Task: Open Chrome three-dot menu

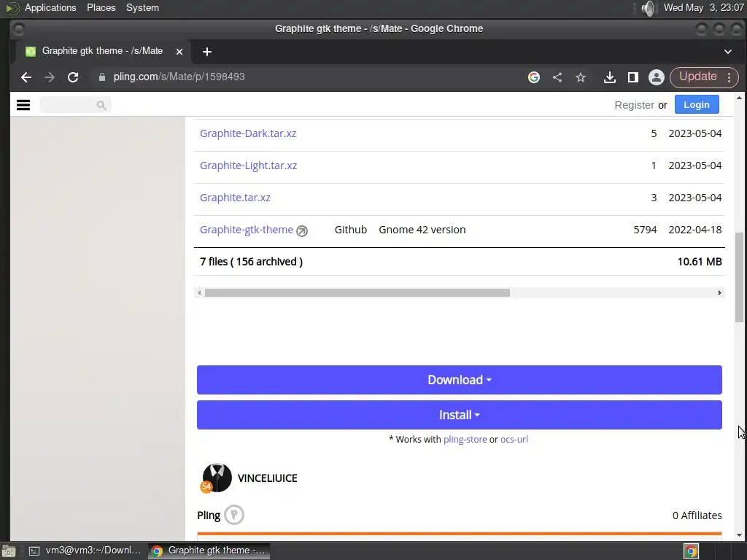Action: (x=729, y=77)
